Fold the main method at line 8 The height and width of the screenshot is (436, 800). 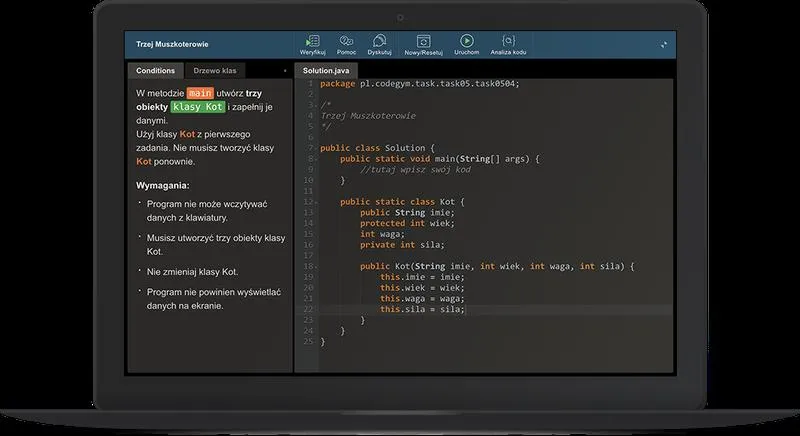(316, 159)
